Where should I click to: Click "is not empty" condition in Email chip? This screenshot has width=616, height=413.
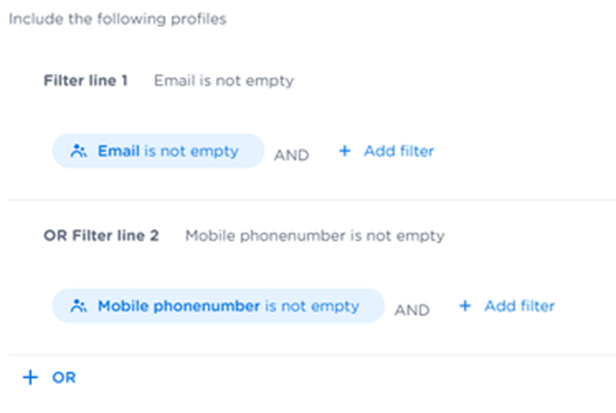pos(192,152)
